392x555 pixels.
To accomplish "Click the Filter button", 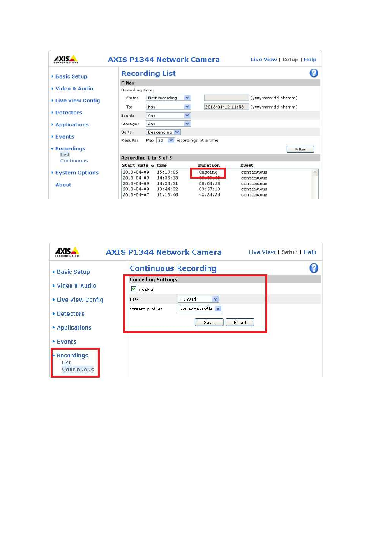I will tap(300, 149).
